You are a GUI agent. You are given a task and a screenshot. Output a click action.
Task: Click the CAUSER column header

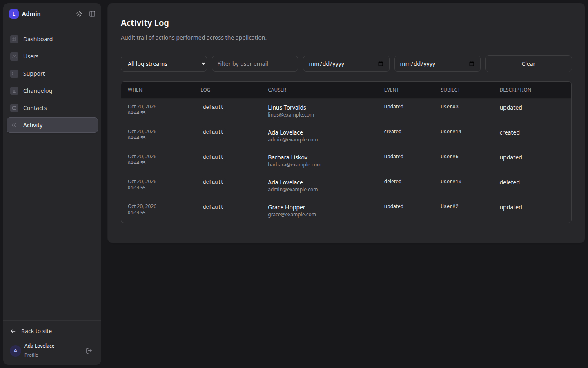[277, 90]
